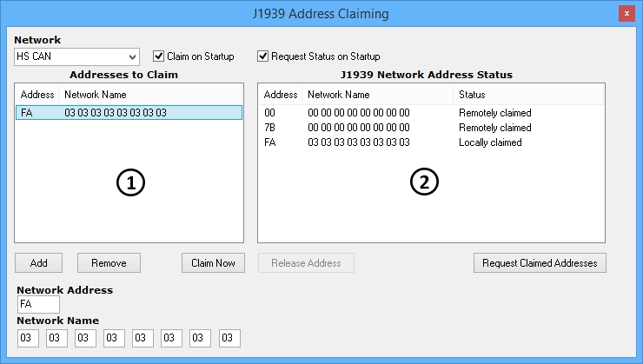Select the FA row in Addresses to Claim
Screen dimensions: 643x364
(x=129, y=113)
